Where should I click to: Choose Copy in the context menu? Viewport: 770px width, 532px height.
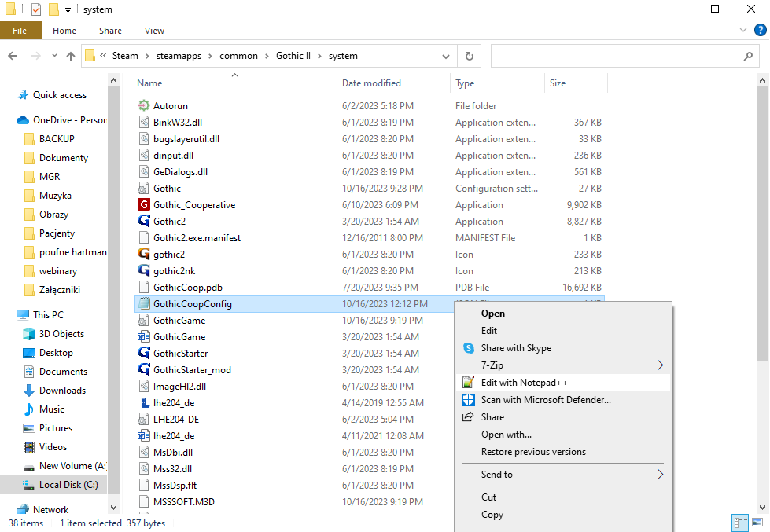563,515
